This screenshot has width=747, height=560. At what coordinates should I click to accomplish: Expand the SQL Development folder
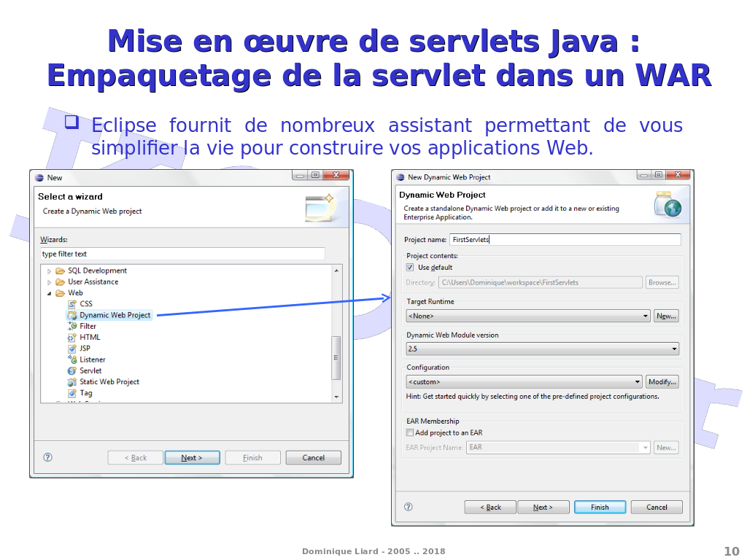(x=50, y=271)
